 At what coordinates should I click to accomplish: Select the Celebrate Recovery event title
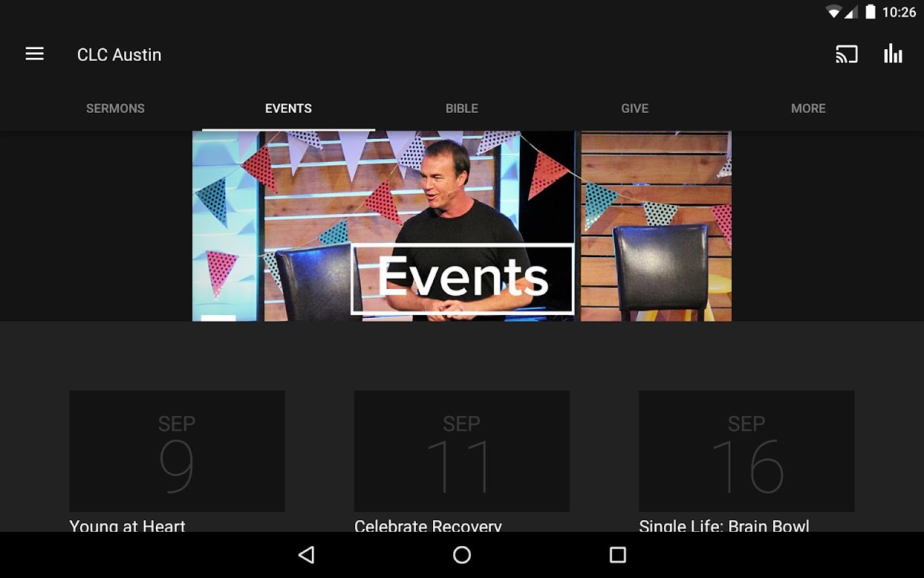tap(428, 525)
